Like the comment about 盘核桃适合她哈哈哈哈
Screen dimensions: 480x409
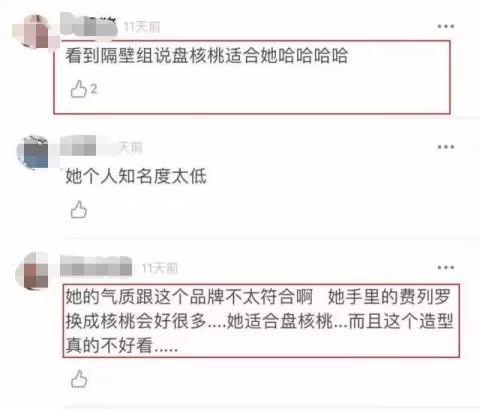pos(78,89)
